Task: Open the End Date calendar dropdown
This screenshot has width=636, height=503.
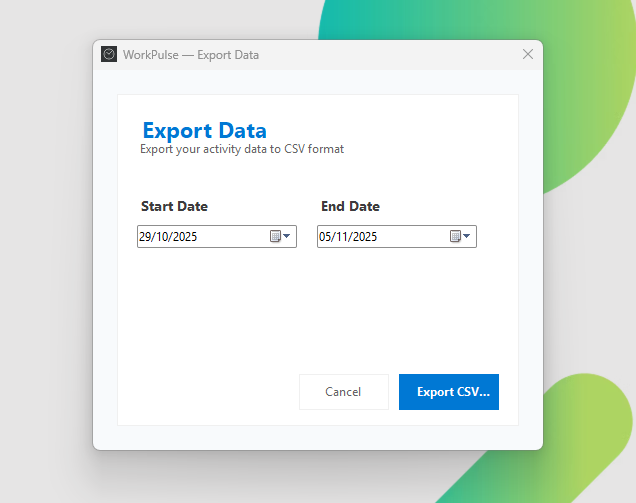Action: pos(460,236)
